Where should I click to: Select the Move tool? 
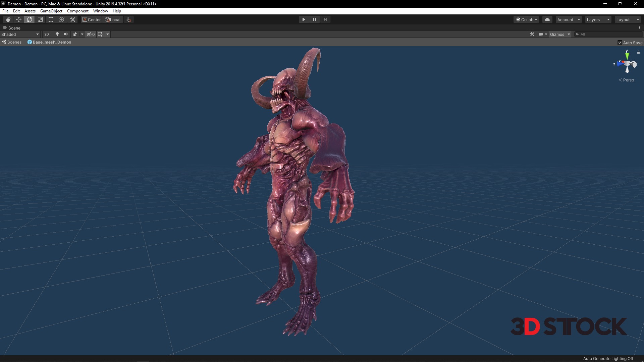point(19,19)
